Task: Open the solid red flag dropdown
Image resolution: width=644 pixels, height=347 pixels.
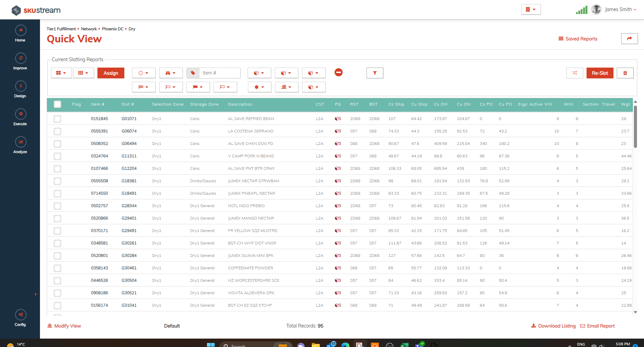Action: click(x=198, y=87)
